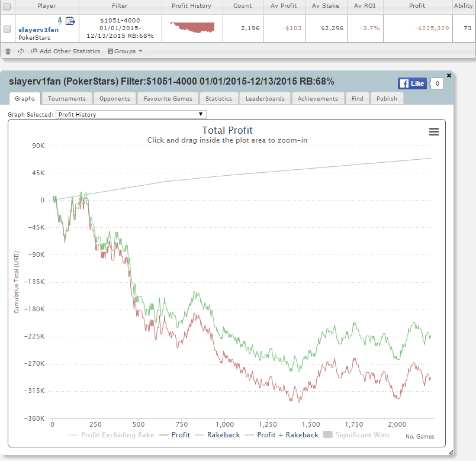Screen dimensions: 476x461
Task: Open the Find tab
Action: tap(358, 99)
